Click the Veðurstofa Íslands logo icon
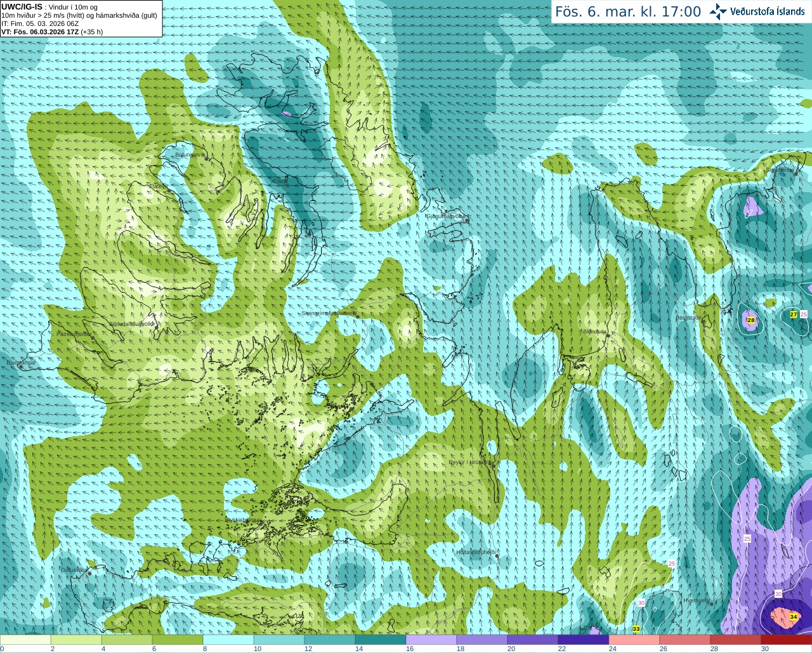 (x=718, y=11)
